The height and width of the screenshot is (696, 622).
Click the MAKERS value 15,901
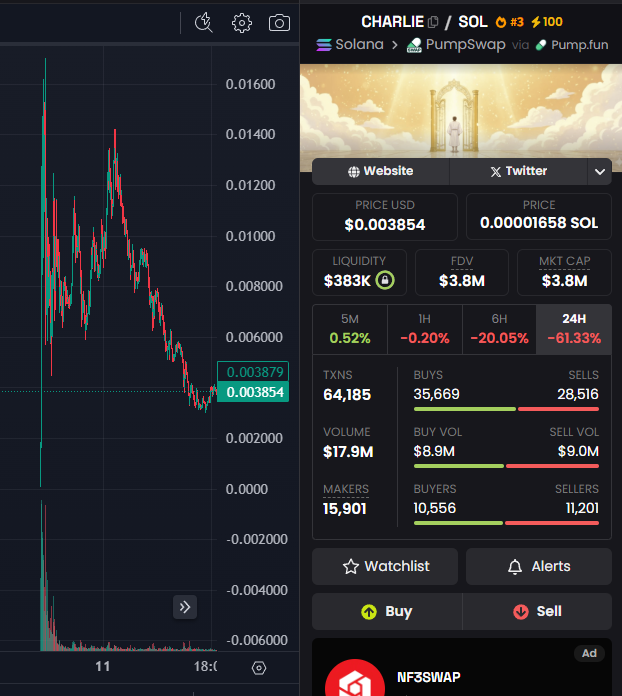(x=345, y=509)
